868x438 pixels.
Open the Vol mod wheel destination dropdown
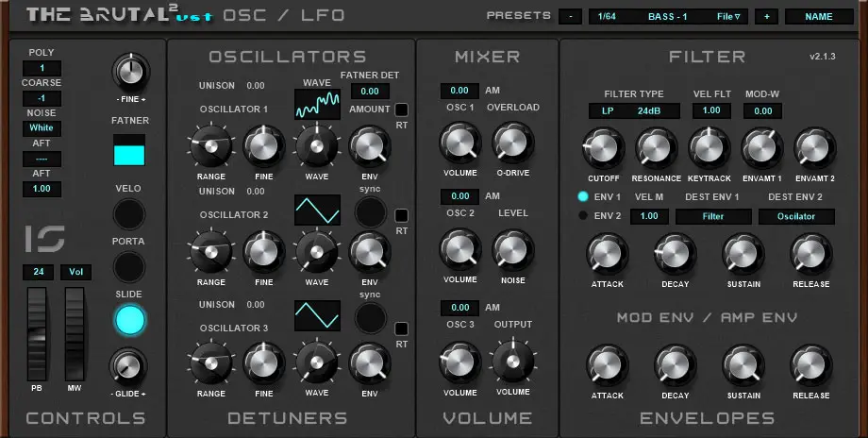(x=75, y=272)
